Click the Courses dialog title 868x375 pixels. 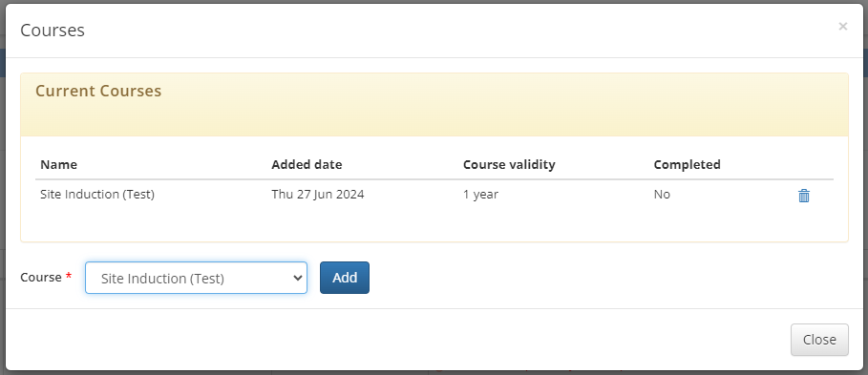coord(53,30)
